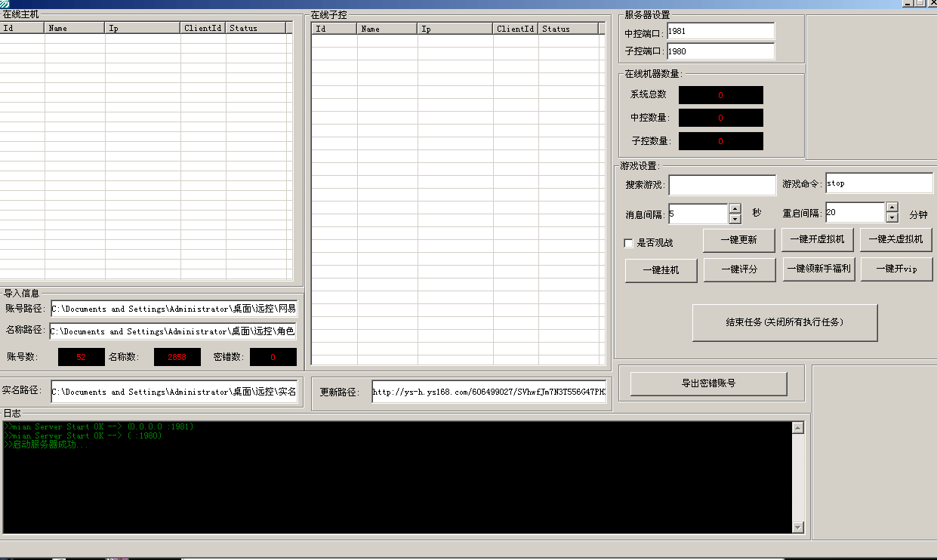Start all VMs with 一键开虚拟机
This screenshot has height=560, width=937.
coord(817,240)
